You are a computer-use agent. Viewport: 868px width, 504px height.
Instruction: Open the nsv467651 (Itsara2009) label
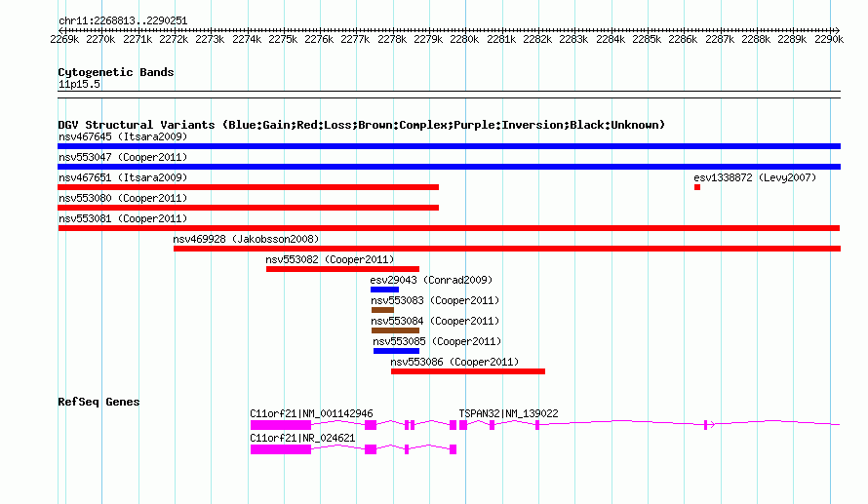123,177
